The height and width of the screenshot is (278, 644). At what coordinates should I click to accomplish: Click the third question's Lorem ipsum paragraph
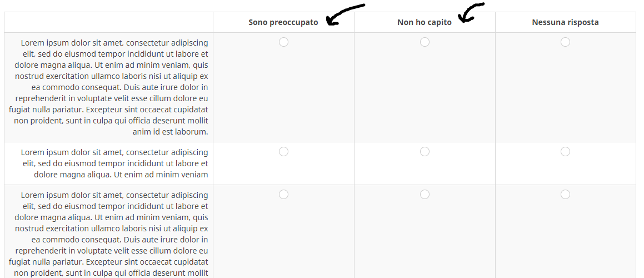click(x=109, y=234)
